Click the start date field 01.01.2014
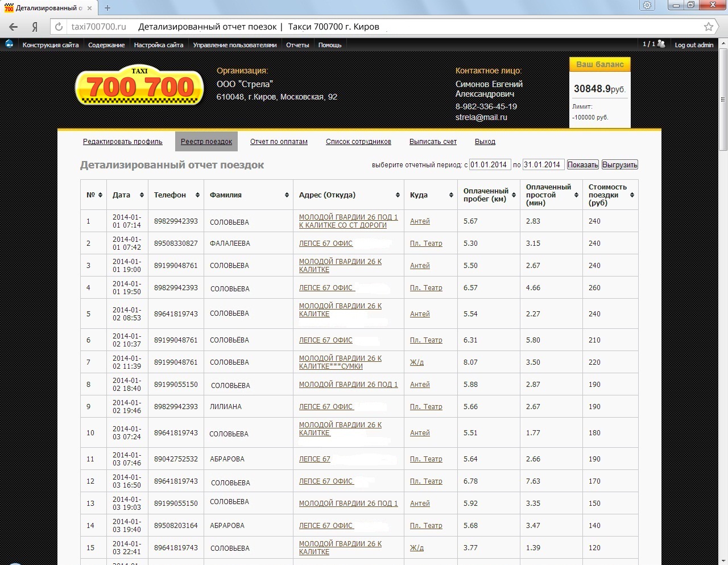 (x=489, y=165)
